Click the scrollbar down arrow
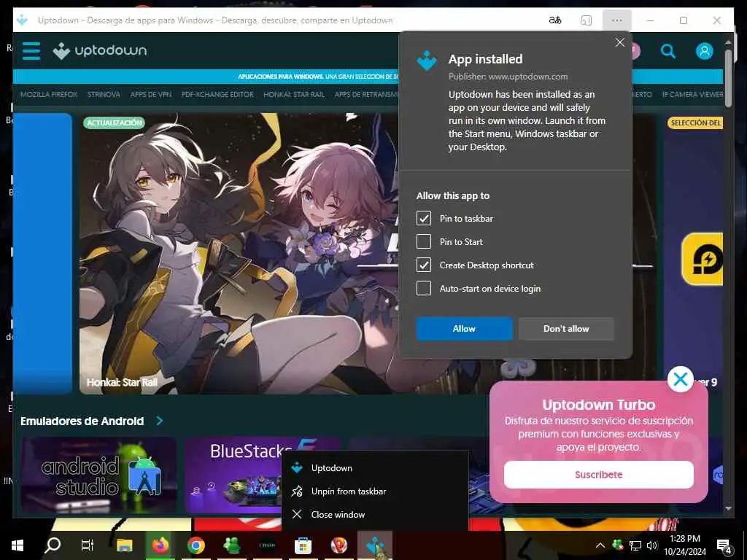 (728, 508)
